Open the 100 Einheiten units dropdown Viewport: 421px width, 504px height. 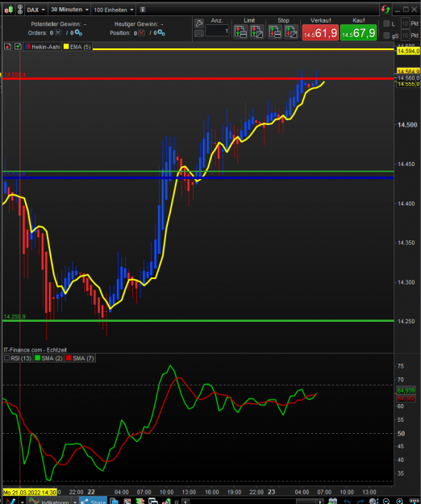click(x=114, y=10)
